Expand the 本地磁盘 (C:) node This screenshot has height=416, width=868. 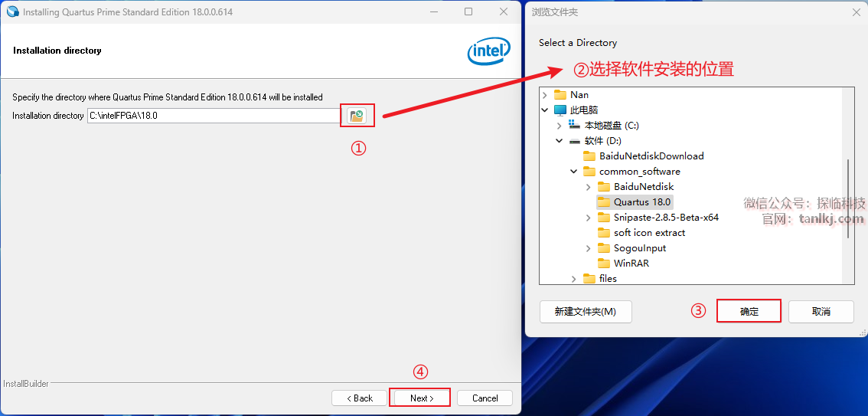560,126
